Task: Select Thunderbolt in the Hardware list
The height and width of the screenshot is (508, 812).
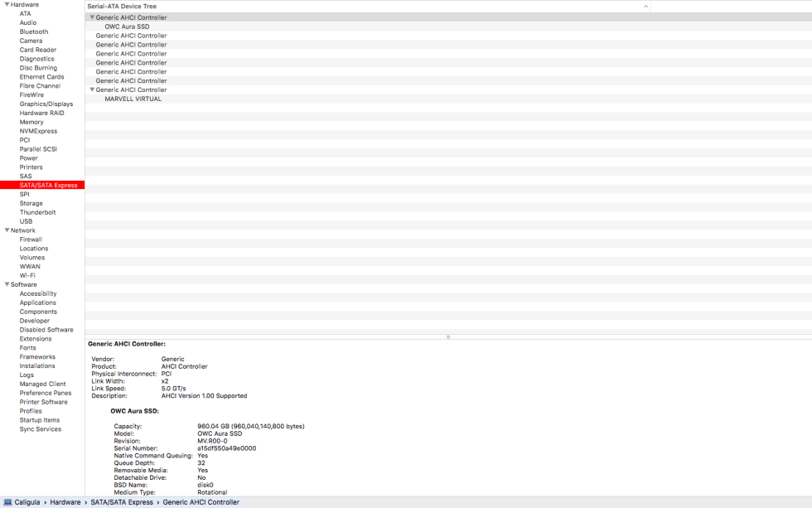Action: pyautogui.click(x=37, y=212)
